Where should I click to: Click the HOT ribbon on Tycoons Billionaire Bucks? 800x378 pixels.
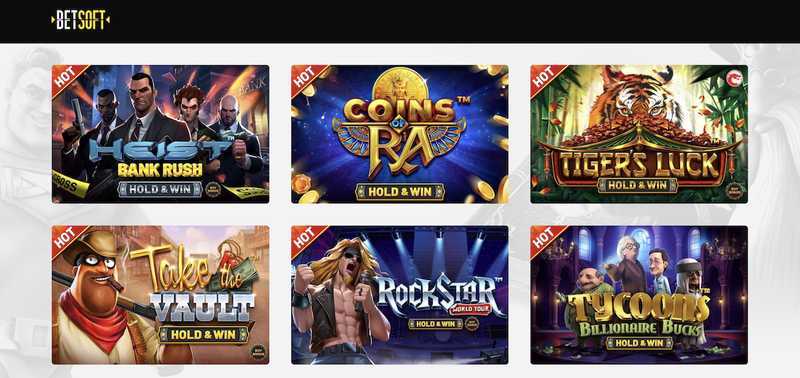(x=546, y=239)
